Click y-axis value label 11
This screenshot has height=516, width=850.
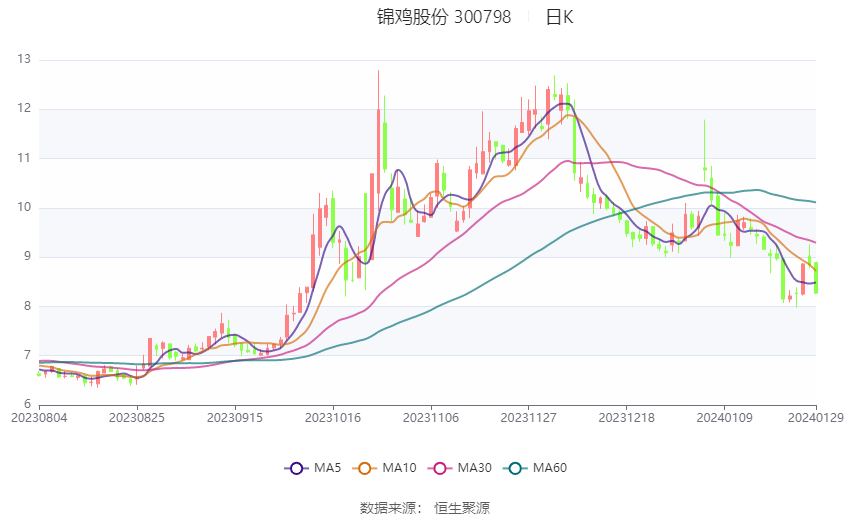coord(24,158)
